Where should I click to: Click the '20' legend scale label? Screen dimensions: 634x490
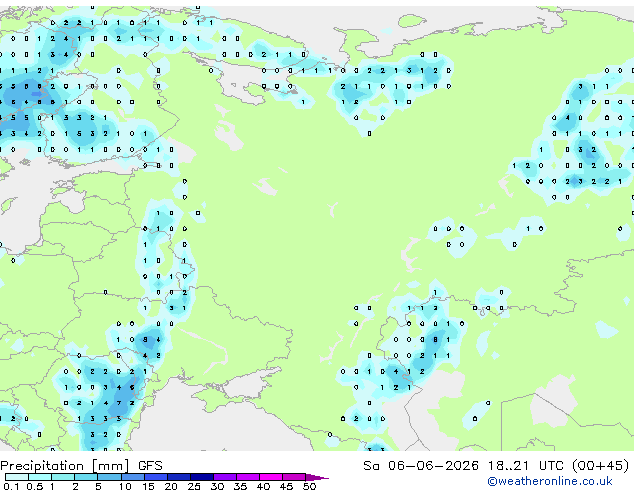[171, 486]
